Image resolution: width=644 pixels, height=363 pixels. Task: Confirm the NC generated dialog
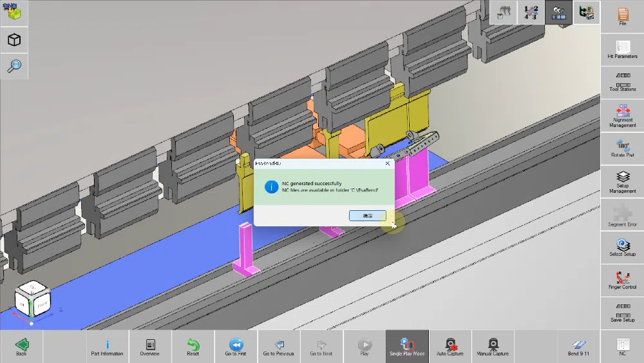(368, 215)
